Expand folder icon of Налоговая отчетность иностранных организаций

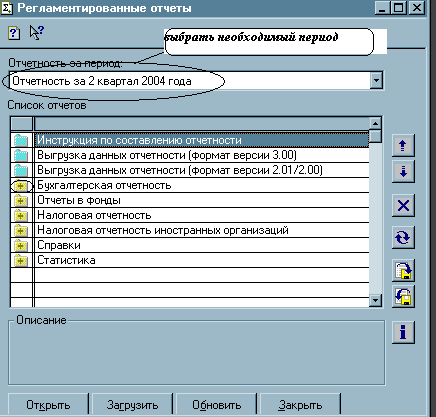click(x=21, y=230)
